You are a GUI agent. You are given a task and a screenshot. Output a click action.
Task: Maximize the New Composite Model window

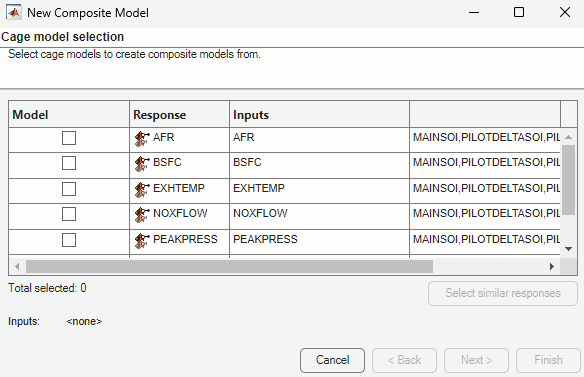(519, 13)
